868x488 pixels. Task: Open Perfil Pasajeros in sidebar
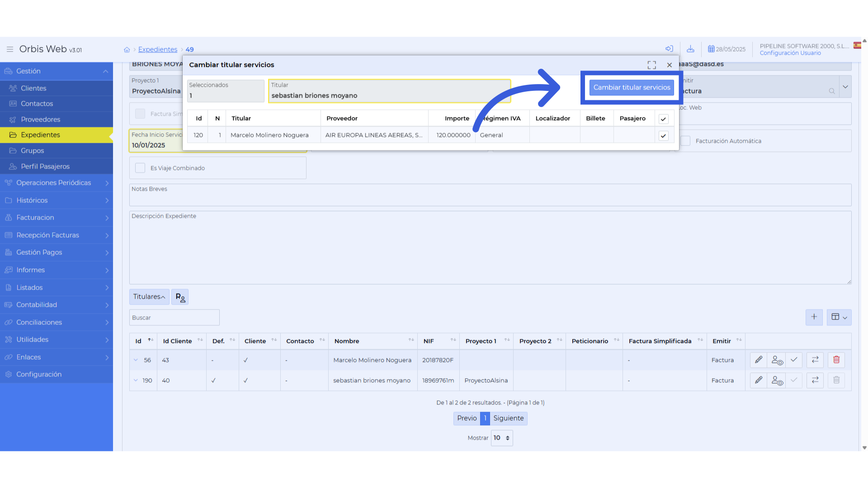57,167
